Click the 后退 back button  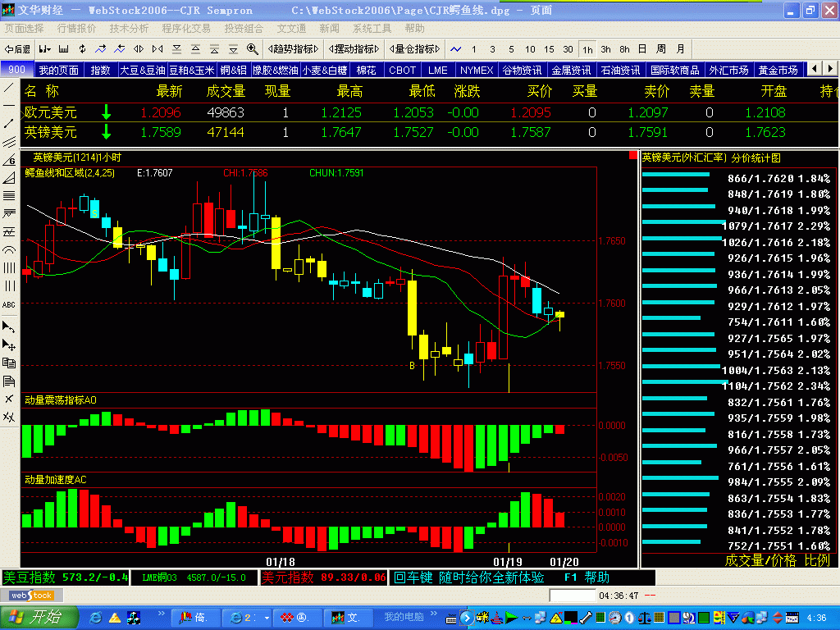click(x=17, y=49)
